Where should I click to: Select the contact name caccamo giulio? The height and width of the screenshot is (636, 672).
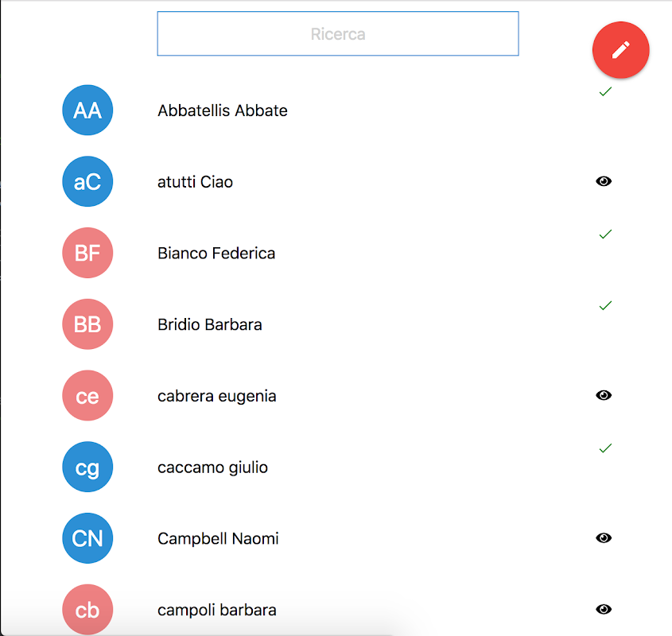pos(212,467)
